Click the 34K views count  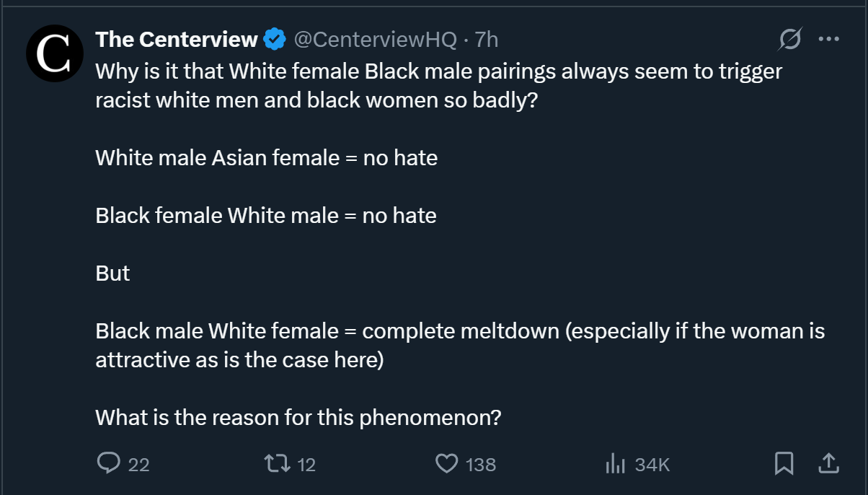click(x=652, y=465)
